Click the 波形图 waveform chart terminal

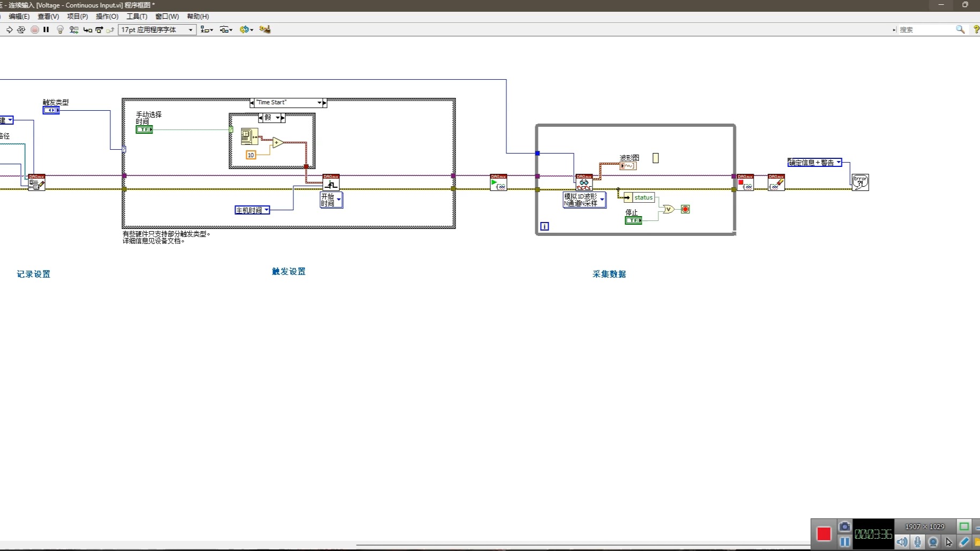pyautogui.click(x=628, y=166)
